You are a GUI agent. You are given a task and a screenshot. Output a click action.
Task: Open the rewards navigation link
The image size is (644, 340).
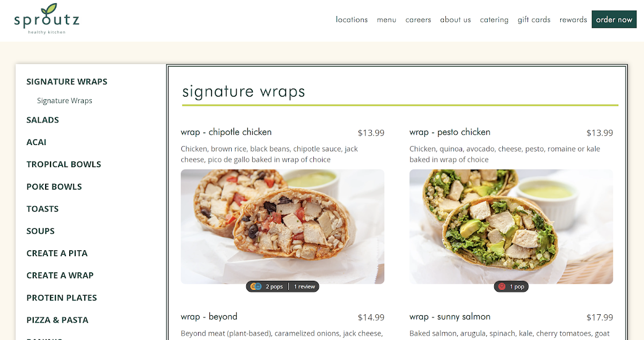coord(573,20)
